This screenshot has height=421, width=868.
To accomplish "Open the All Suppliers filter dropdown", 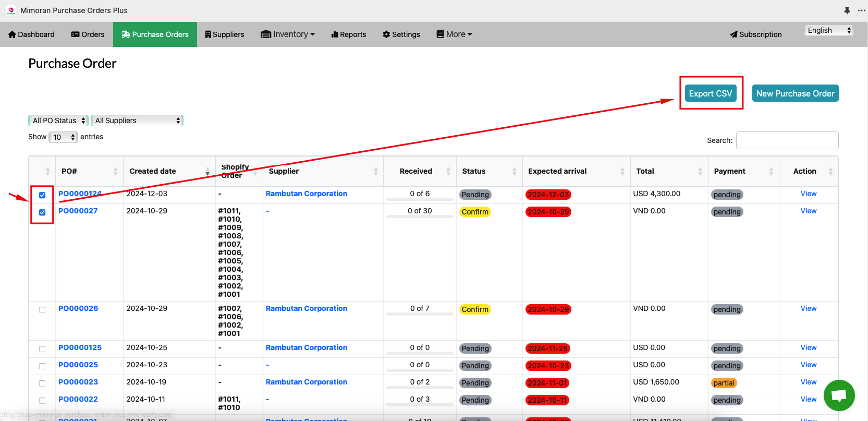I will (x=137, y=121).
